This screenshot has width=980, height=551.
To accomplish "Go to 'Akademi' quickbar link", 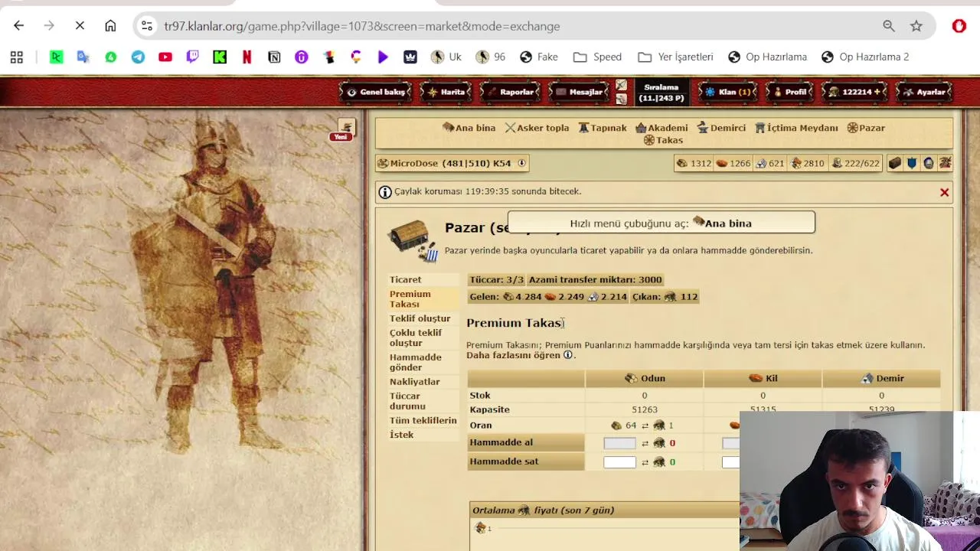I will pos(661,128).
